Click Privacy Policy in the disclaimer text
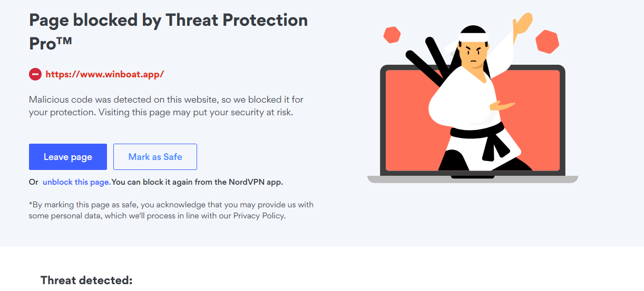 pos(259,216)
